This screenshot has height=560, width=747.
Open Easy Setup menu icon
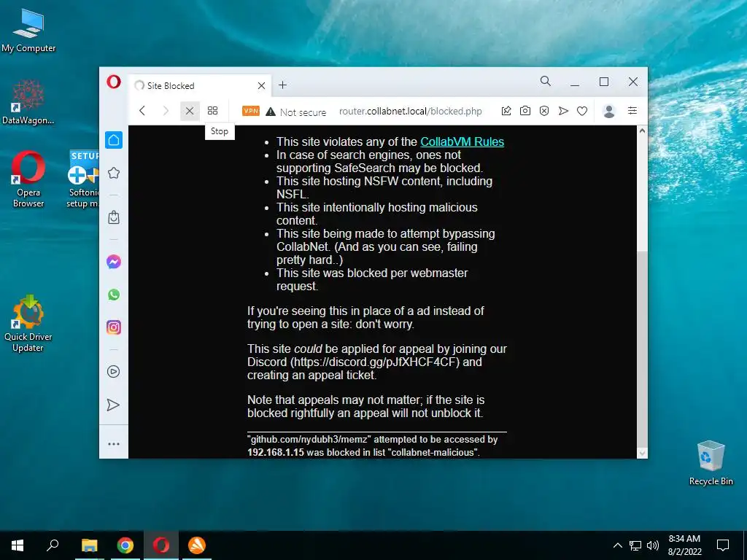(x=632, y=111)
